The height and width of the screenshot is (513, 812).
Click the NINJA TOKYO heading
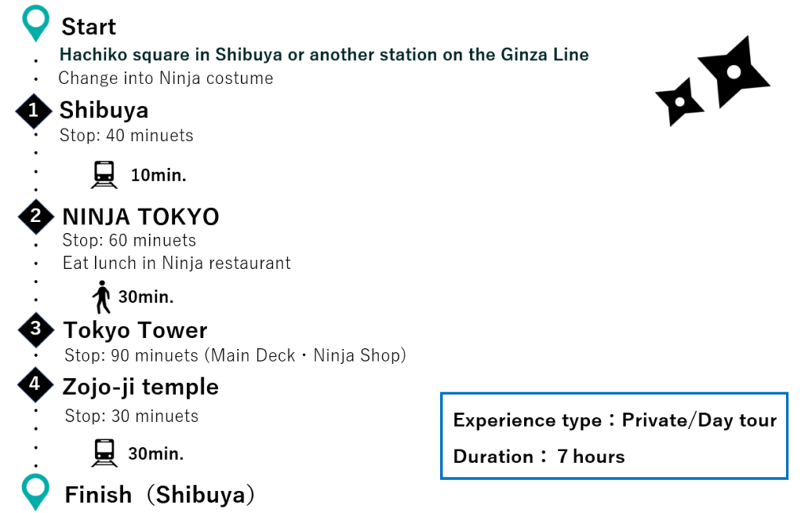click(141, 216)
